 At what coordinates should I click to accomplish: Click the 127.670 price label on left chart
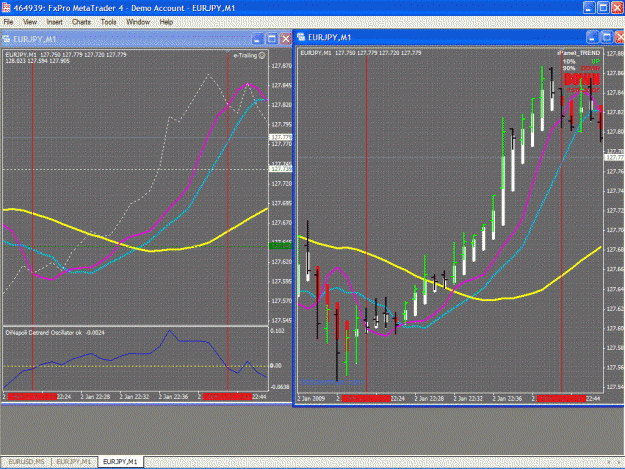pos(281,223)
